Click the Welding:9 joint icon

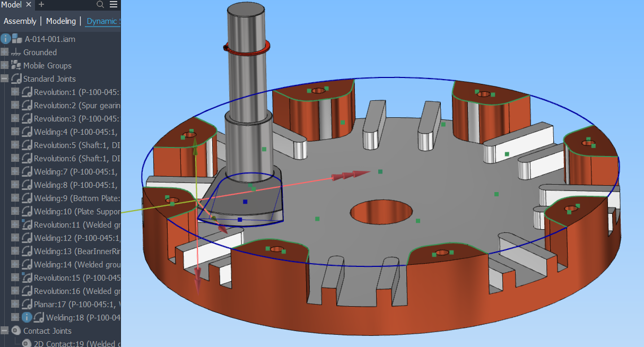[x=27, y=198]
